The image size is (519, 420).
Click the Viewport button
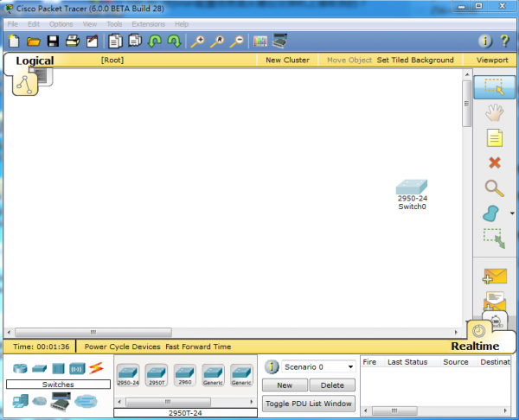click(492, 60)
